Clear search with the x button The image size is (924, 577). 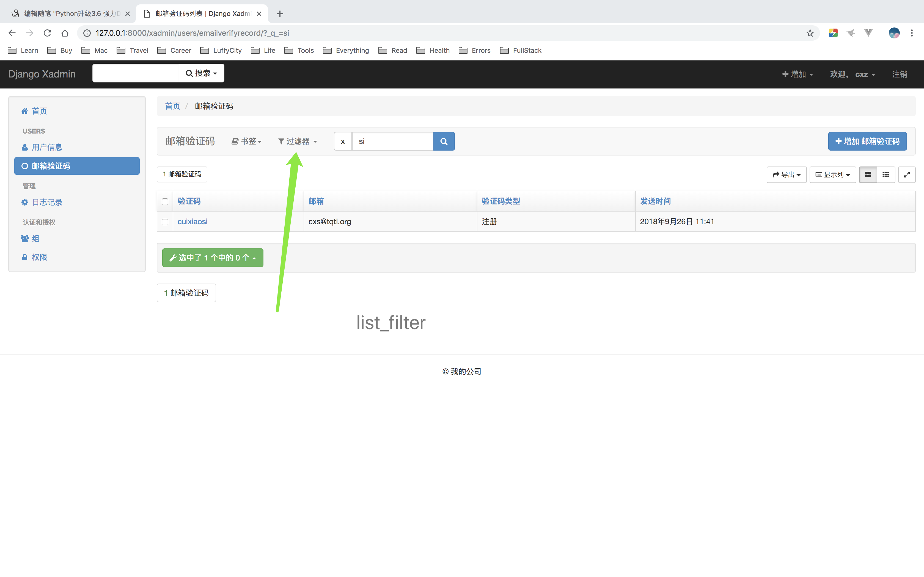(342, 141)
